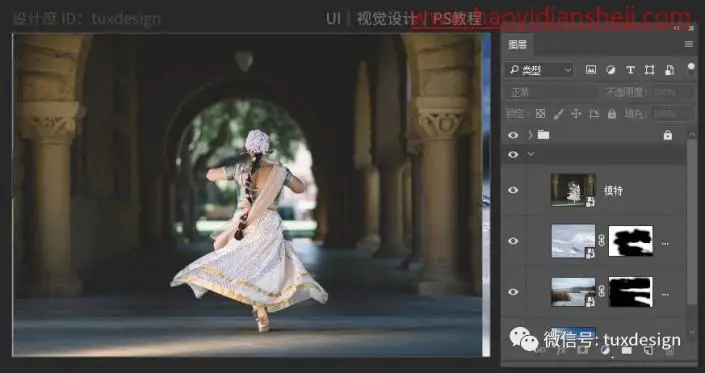Toggle the layer filter on/off switch
The image size is (705, 373).
691,68
